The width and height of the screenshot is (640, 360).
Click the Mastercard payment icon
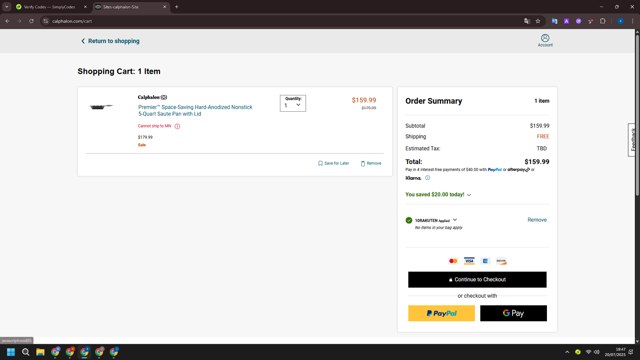pos(453,261)
